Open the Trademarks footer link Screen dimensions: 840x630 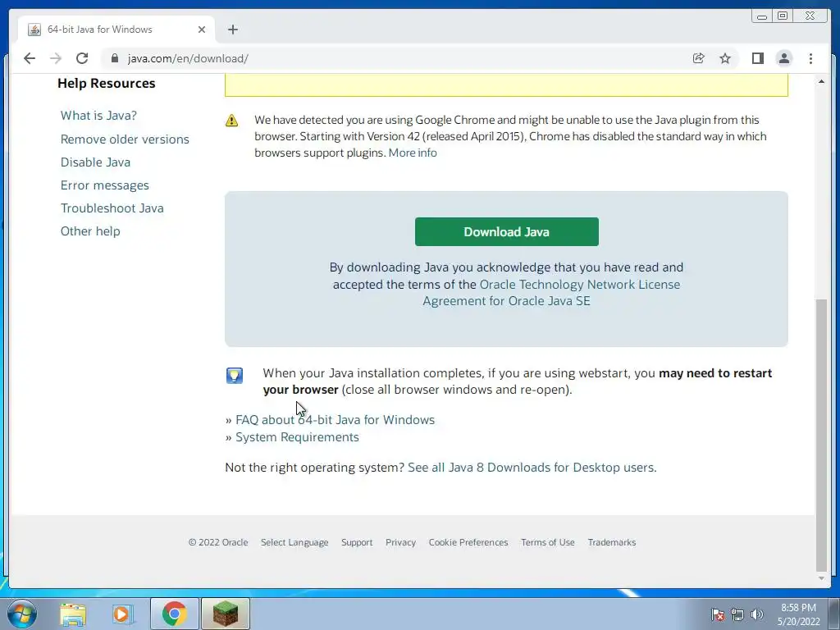click(x=612, y=542)
